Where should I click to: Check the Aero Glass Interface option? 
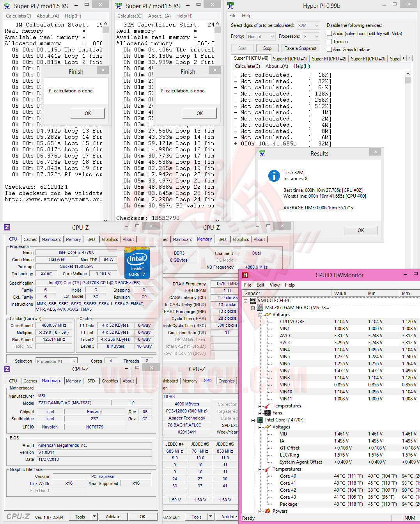[x=329, y=50]
